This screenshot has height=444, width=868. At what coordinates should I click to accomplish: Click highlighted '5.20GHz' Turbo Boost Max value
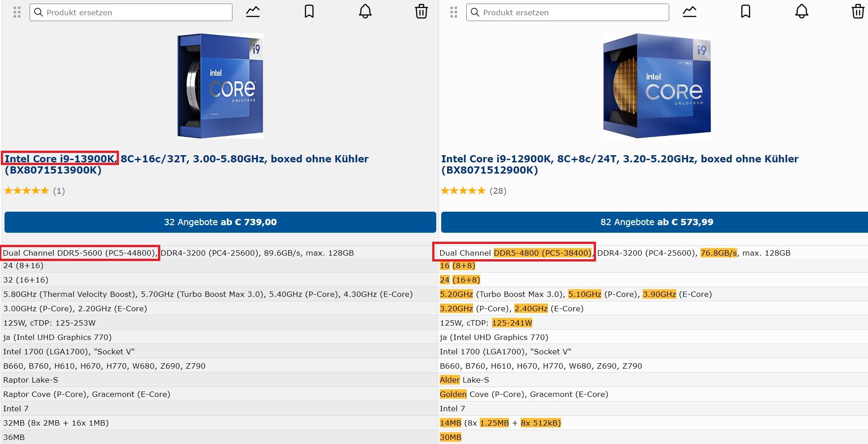pos(456,294)
